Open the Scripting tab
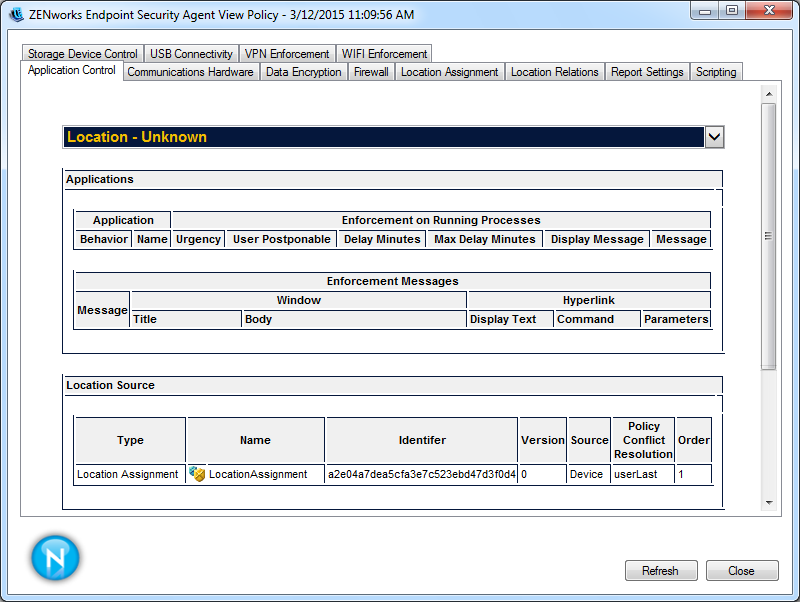This screenshot has height=602, width=800. [716, 72]
